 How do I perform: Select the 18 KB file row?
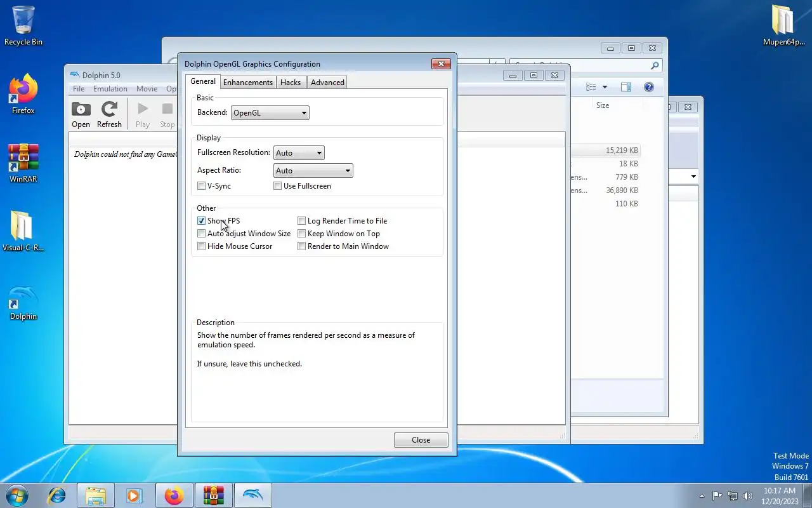[x=605, y=164]
